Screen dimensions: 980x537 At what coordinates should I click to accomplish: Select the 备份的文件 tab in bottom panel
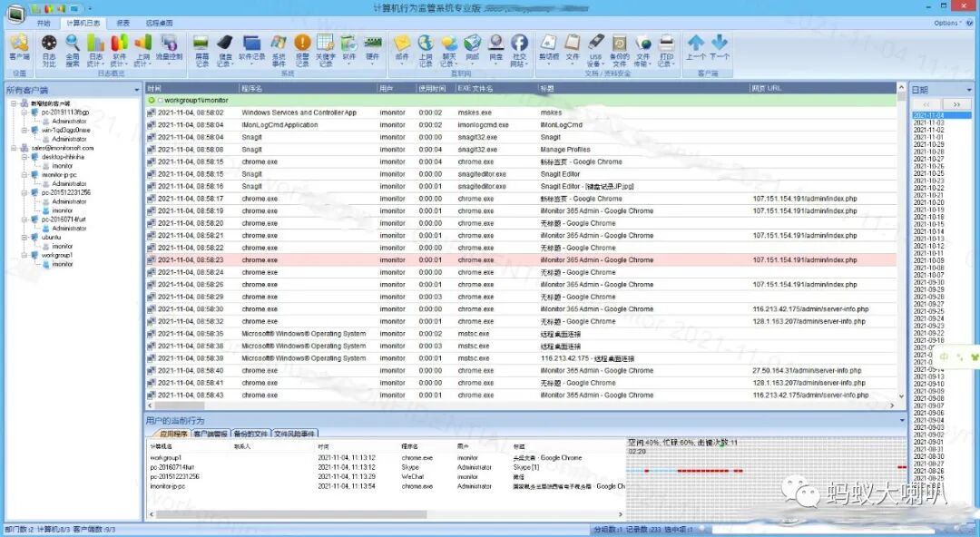250,434
